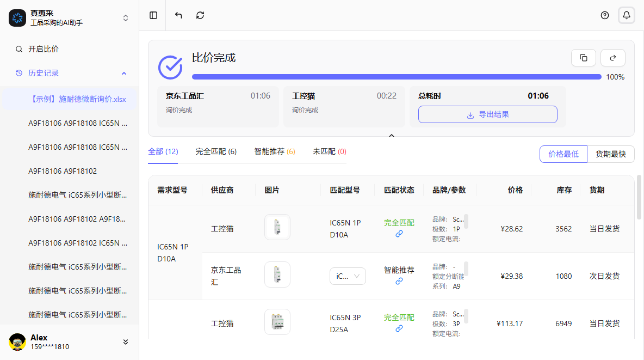Collapse the summary panel via the up chevron
644x360 pixels.
pyautogui.click(x=392, y=135)
